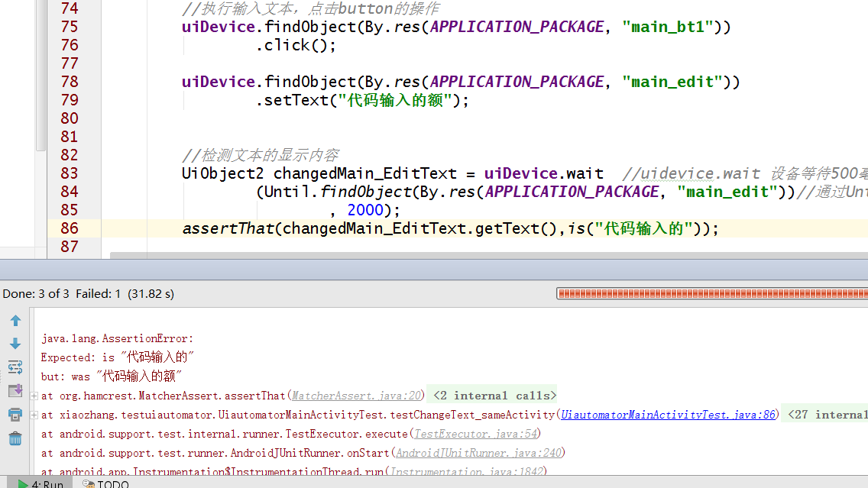Click the editor horizontal scrollbar
The width and height of the screenshot is (868, 488).
click(x=489, y=255)
